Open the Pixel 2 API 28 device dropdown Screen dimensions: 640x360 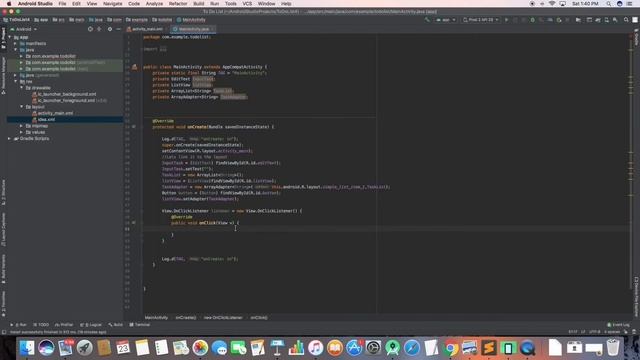[480, 20]
